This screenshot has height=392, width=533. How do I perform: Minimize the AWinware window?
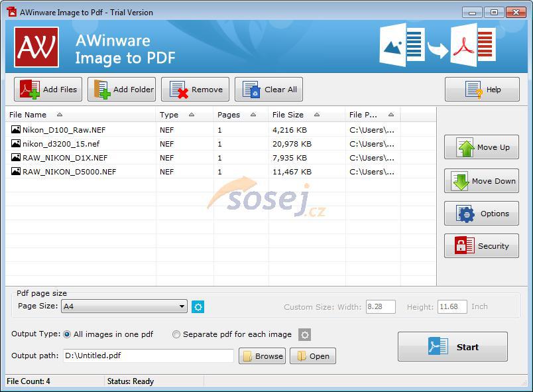point(472,13)
